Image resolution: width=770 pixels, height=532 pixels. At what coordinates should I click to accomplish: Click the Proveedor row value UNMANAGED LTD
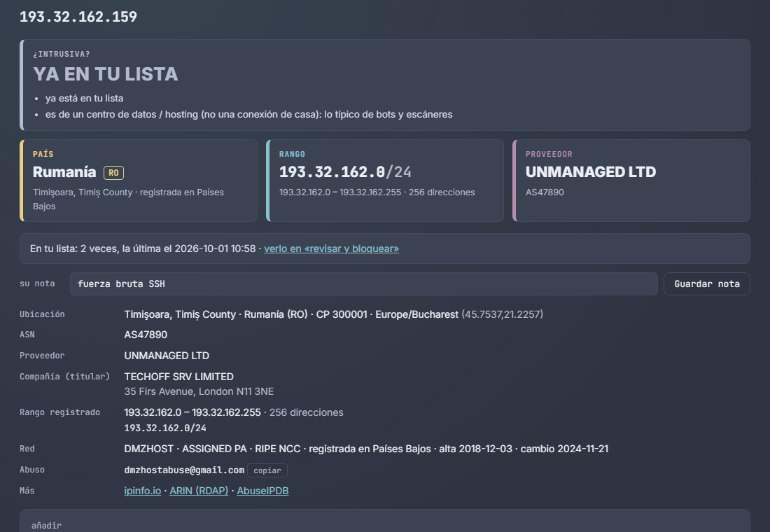tap(167, 356)
